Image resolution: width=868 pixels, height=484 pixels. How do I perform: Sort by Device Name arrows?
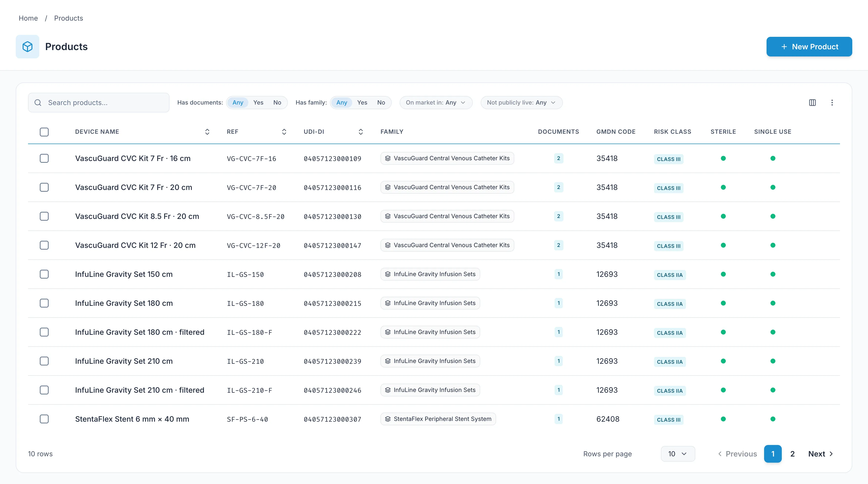point(207,132)
